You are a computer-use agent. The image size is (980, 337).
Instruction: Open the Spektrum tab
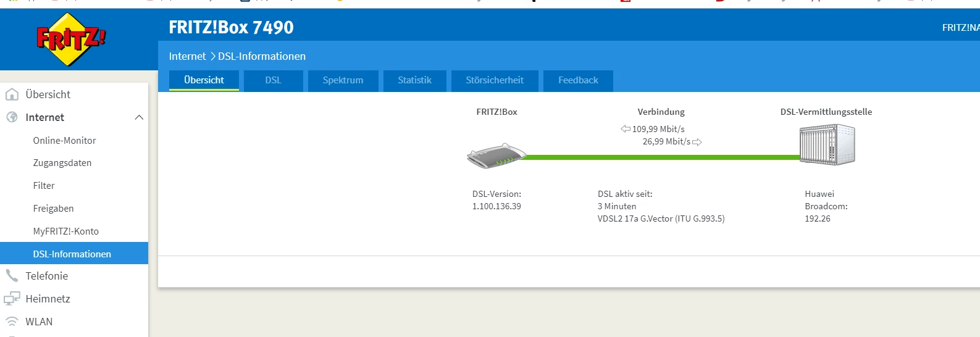pyautogui.click(x=343, y=80)
